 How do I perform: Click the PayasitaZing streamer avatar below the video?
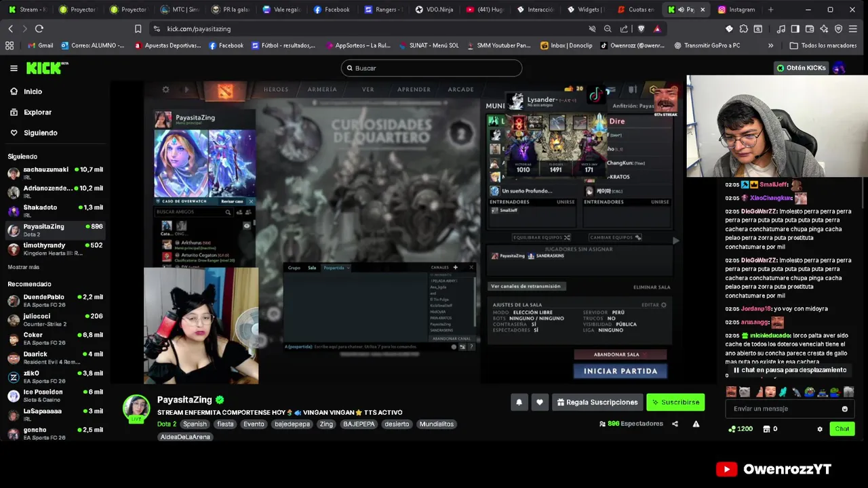[x=136, y=408]
